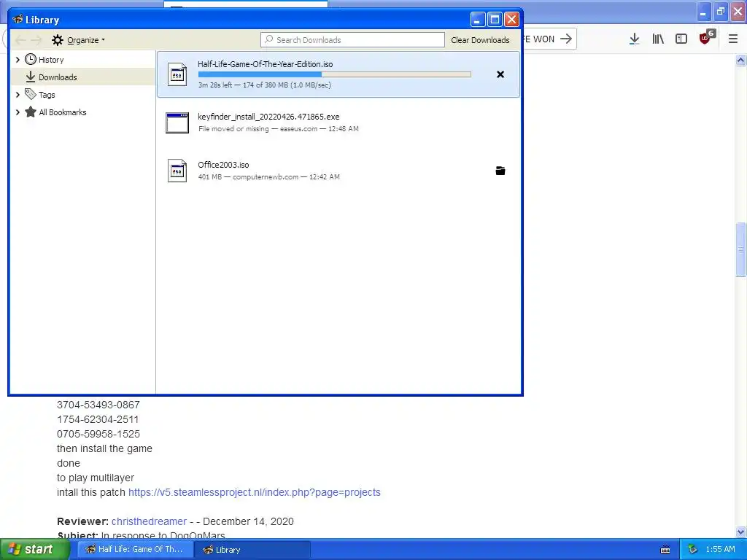This screenshot has width=747, height=560.
Task: Open browser hamburger menu
Action: [x=733, y=39]
